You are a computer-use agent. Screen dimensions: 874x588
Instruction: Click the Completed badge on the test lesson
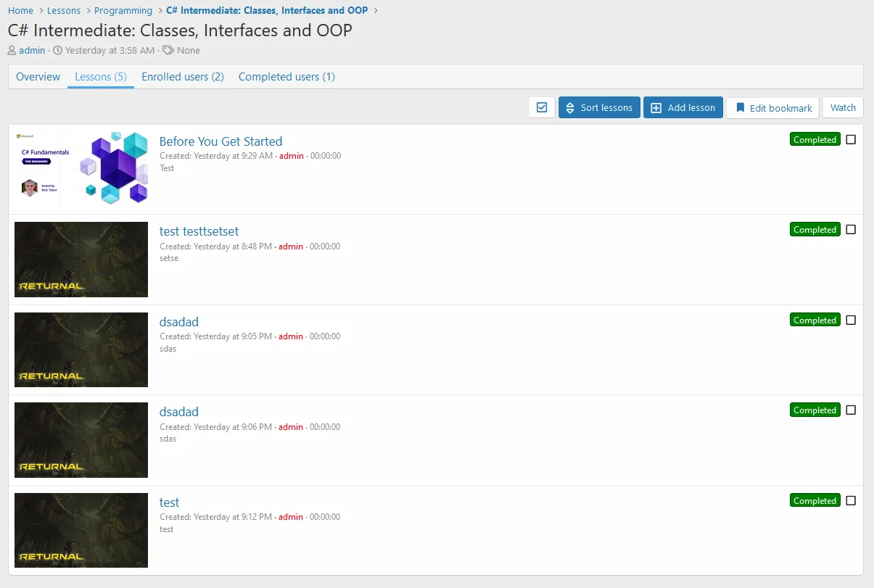(815, 501)
